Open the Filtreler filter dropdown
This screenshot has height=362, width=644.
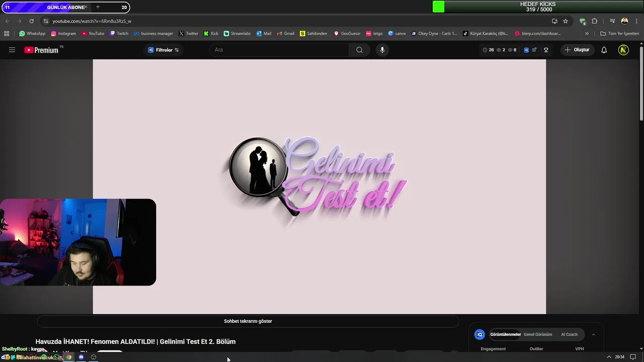click(164, 50)
